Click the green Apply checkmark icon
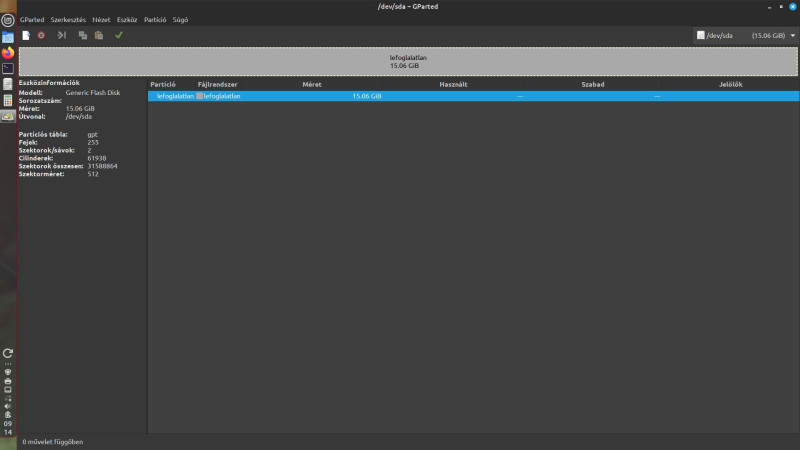Screen dimensions: 800x450 tap(119, 35)
